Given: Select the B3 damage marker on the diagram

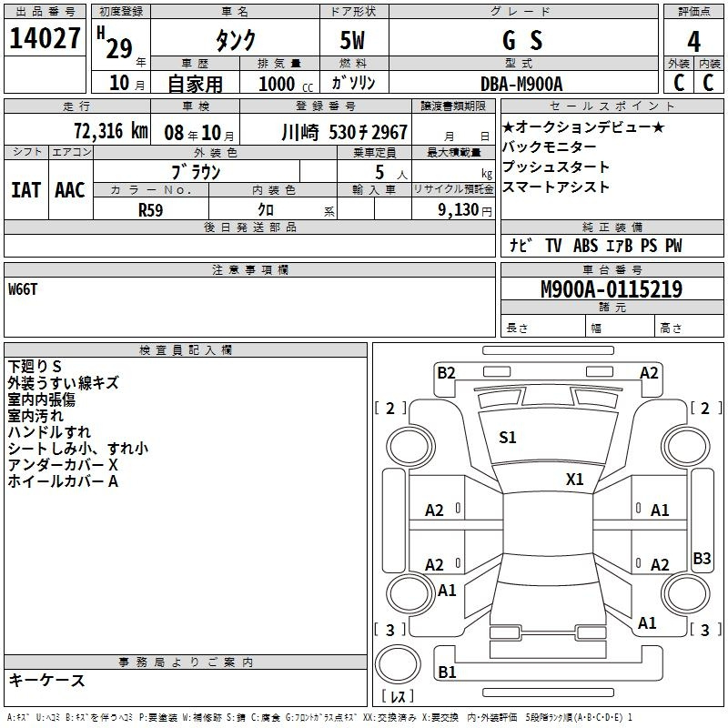Looking at the screenshot, I should click(x=702, y=558).
